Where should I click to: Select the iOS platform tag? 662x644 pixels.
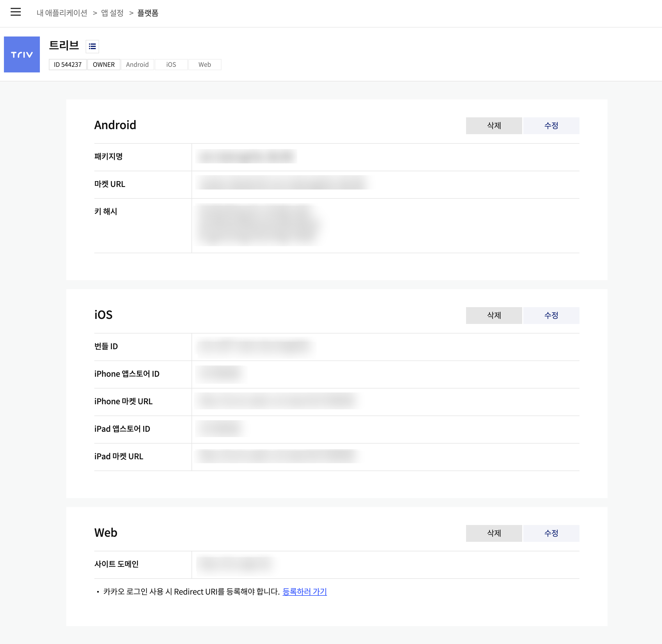click(171, 65)
